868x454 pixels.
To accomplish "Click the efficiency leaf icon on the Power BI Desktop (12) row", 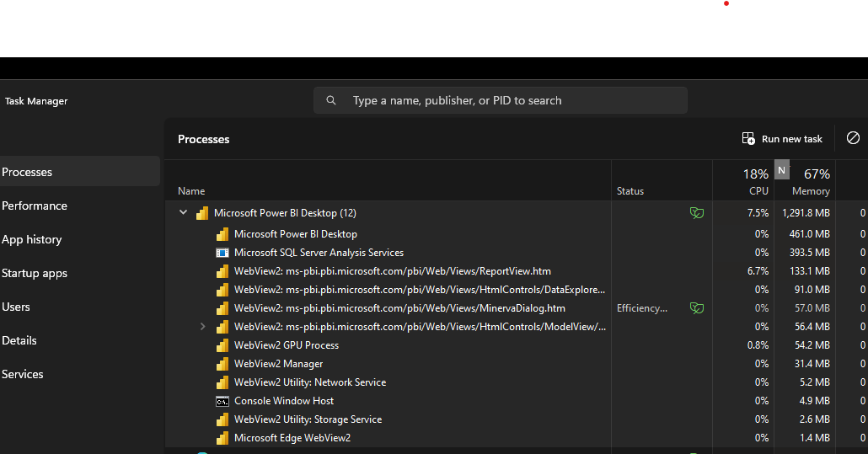I will [x=696, y=213].
